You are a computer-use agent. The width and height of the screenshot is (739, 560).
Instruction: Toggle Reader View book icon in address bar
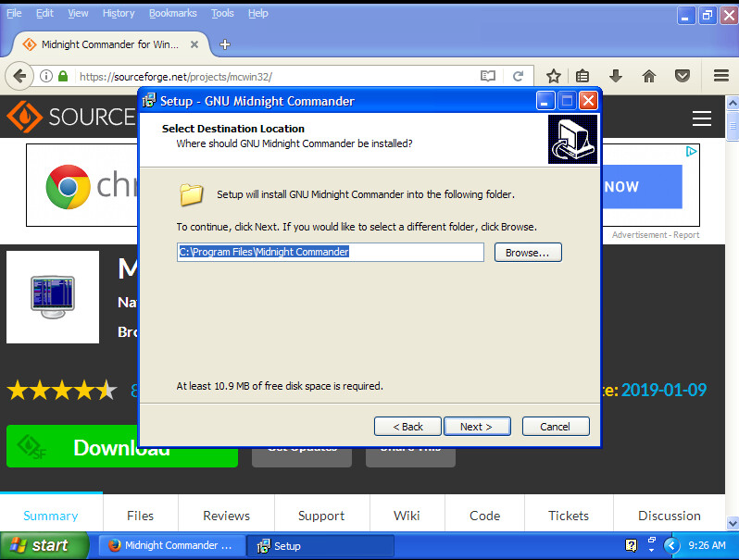point(488,76)
